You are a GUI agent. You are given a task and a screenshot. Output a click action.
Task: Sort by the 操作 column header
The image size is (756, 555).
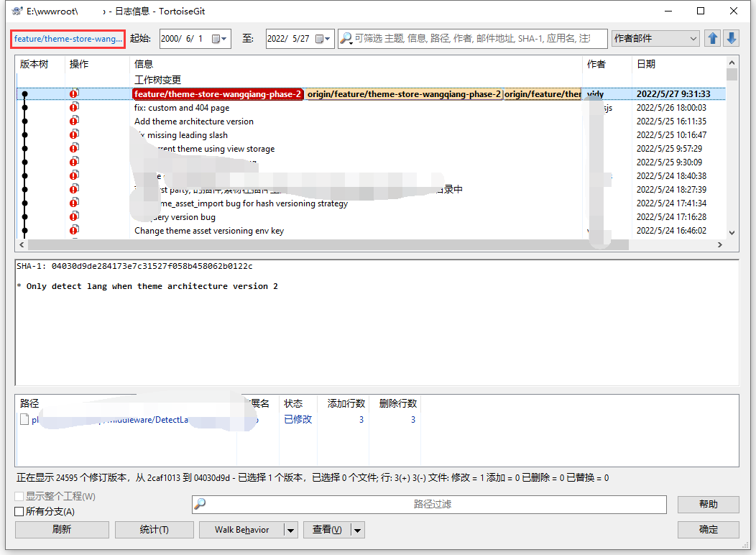pos(97,64)
